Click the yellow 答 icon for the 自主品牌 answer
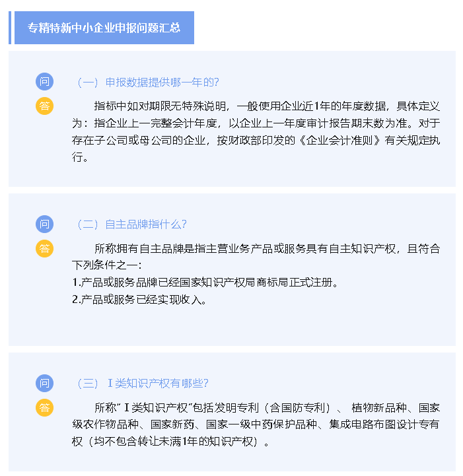 [x=45, y=248]
